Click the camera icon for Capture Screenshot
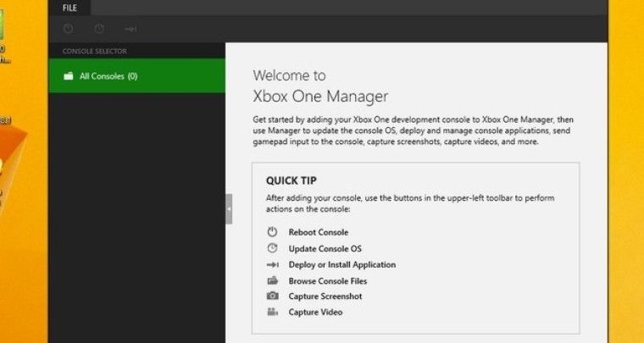The width and height of the screenshot is (644, 343). click(x=272, y=296)
